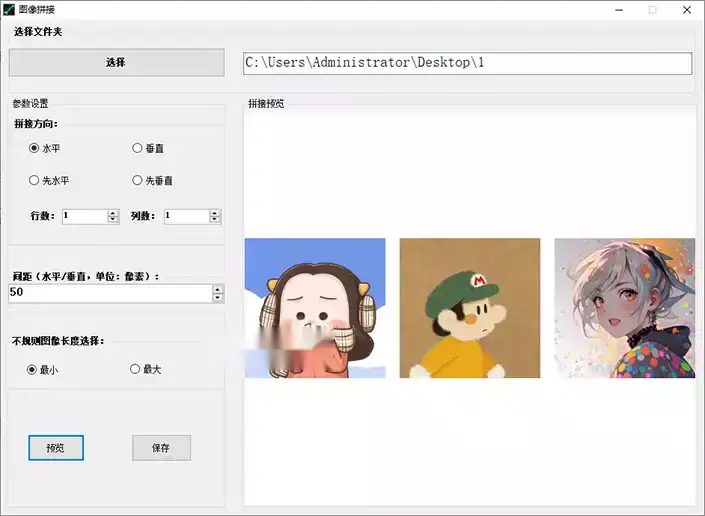Lower spacing value with down arrow
This screenshot has width=705, height=516.
(x=218, y=297)
